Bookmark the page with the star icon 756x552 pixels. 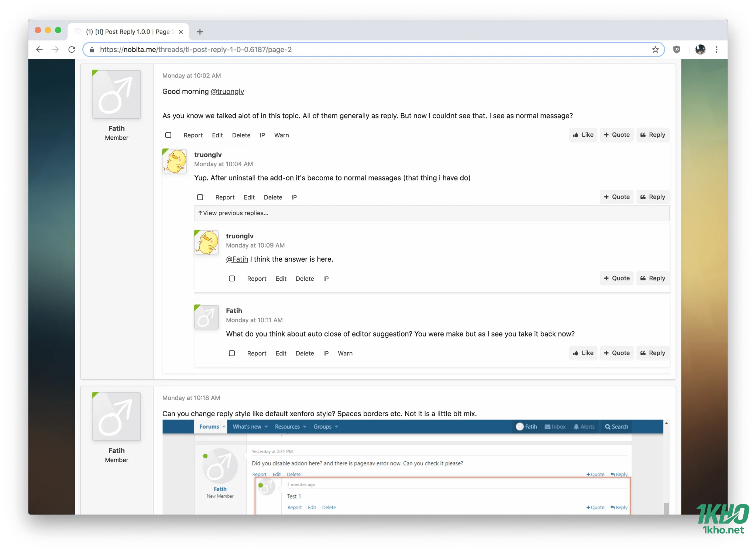(655, 49)
